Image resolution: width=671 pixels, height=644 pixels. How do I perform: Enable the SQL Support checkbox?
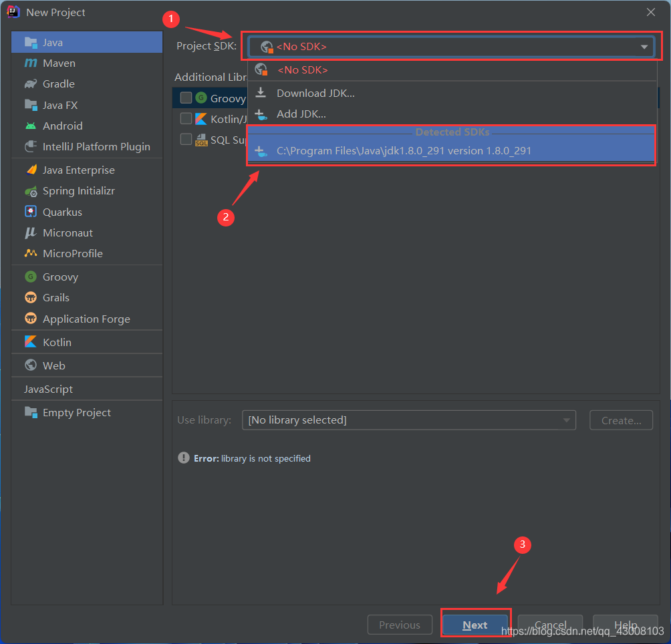186,140
